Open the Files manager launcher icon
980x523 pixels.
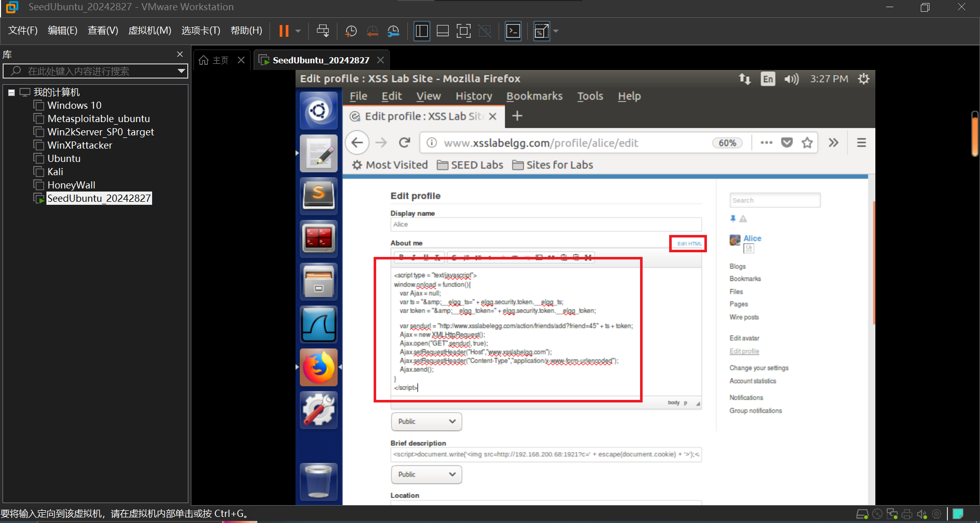[x=318, y=281]
